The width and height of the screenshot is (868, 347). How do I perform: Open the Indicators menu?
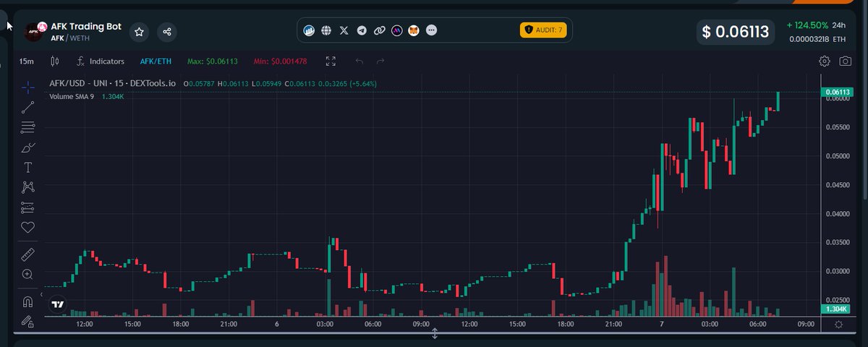tap(101, 61)
